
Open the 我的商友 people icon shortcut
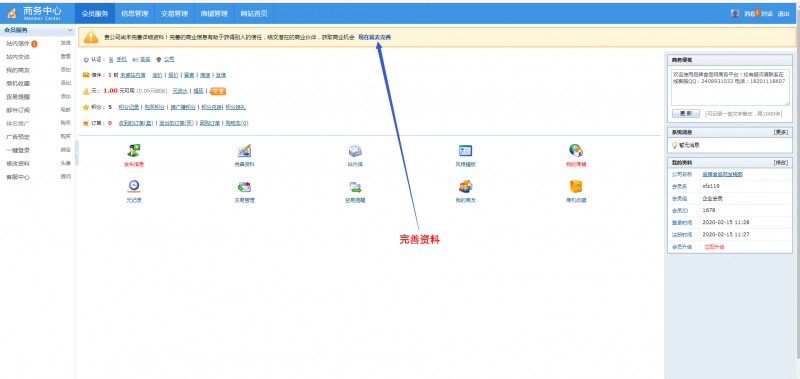[465, 186]
